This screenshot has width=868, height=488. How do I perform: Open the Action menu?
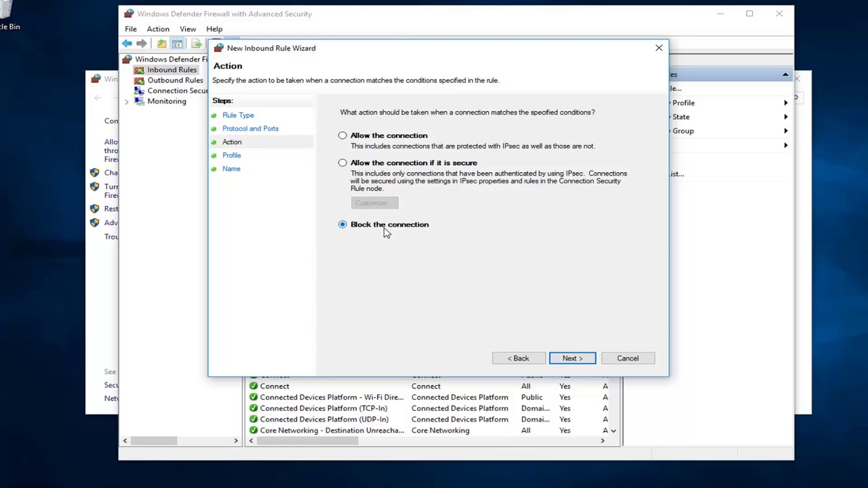tap(158, 29)
